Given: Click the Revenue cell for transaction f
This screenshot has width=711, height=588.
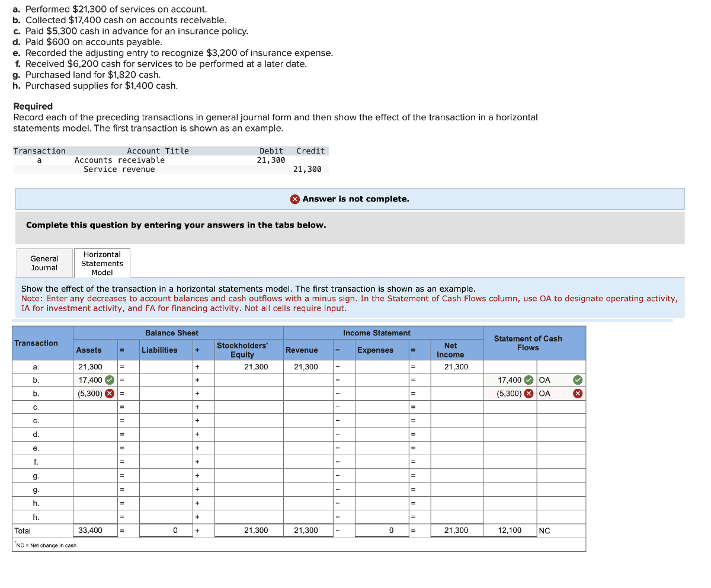Looking at the screenshot, I should [x=308, y=462].
